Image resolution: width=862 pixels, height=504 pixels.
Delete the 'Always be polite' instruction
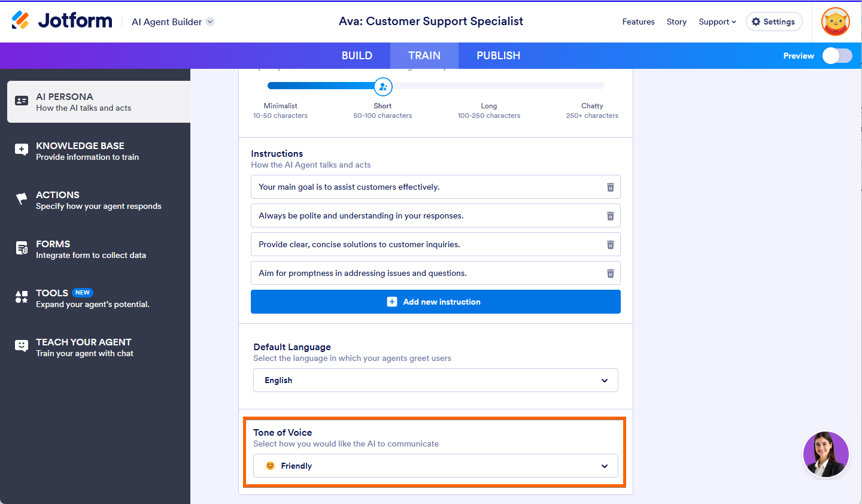coord(611,216)
